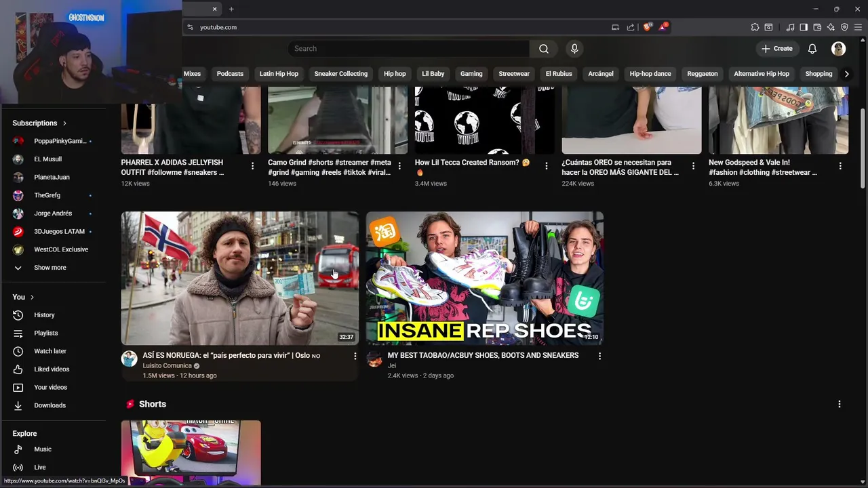Screen dimensions: 868x488
Task: Select the Podcasts filter chip
Action: [230, 74]
